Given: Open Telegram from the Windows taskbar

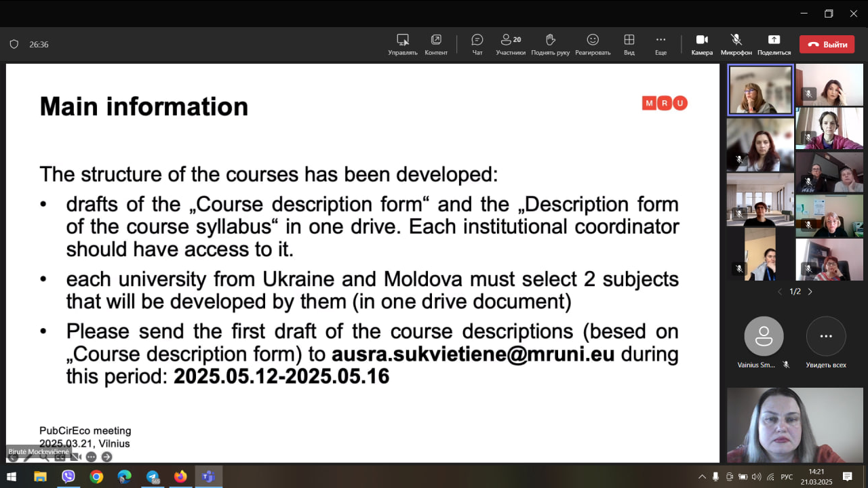Looking at the screenshot, I should pos(152,476).
